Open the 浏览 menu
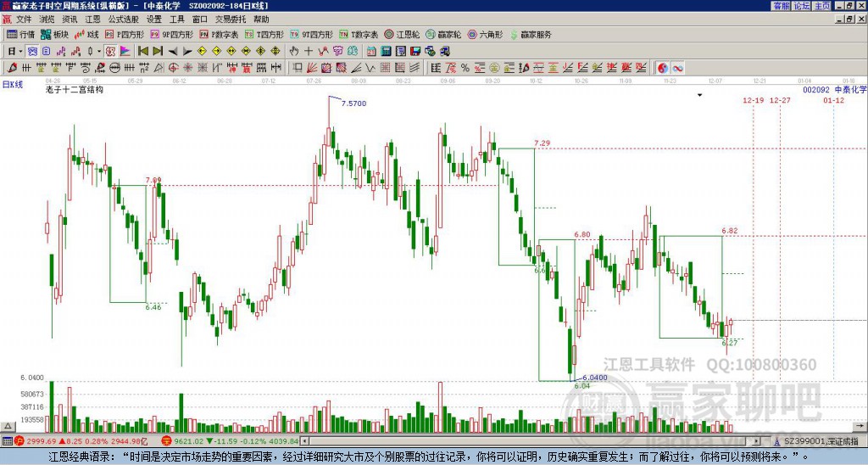Image resolution: width=868 pixels, height=465 pixels. pyautogui.click(x=47, y=20)
